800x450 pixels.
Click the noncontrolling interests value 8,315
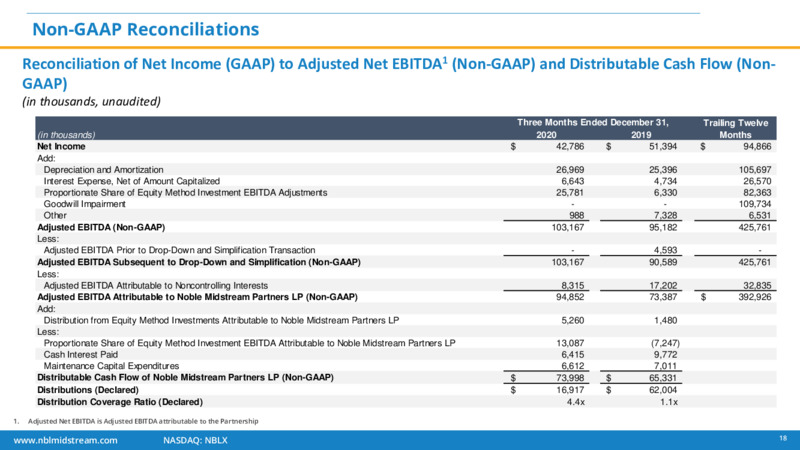click(x=572, y=286)
